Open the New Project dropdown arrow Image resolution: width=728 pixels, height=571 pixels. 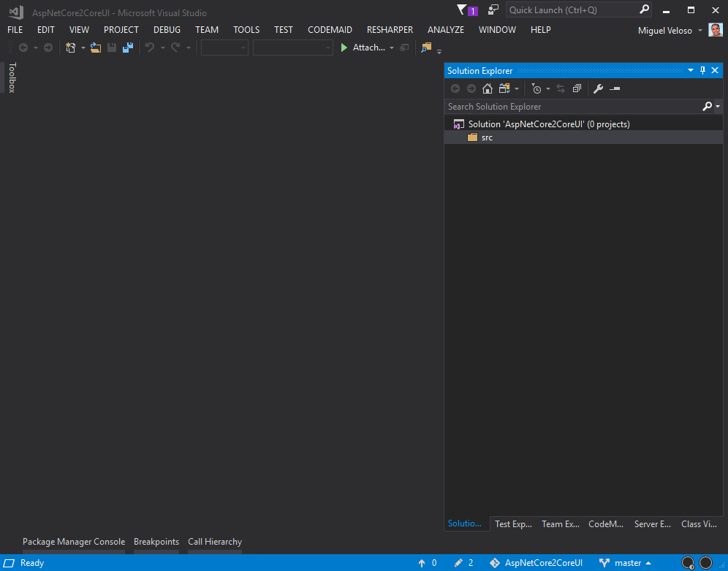pos(83,48)
